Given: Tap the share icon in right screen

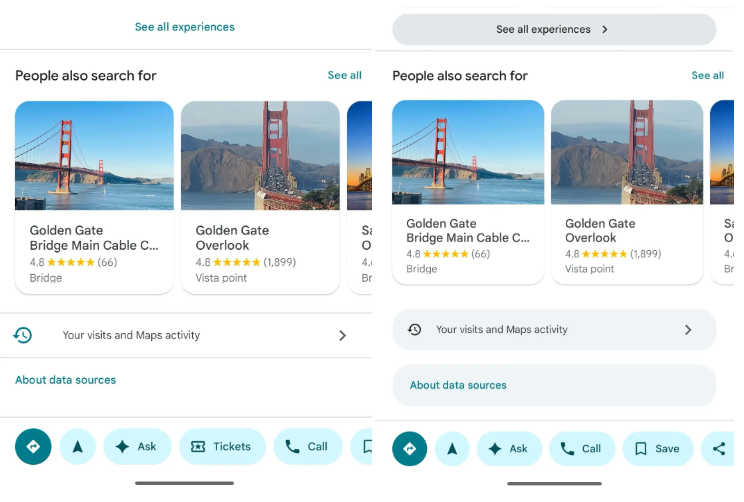Looking at the screenshot, I should point(719,449).
